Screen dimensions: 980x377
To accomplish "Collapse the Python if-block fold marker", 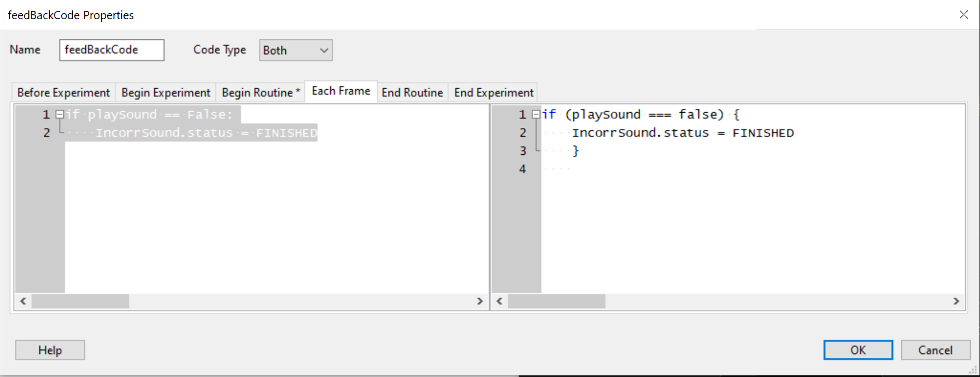I will pos(60,114).
